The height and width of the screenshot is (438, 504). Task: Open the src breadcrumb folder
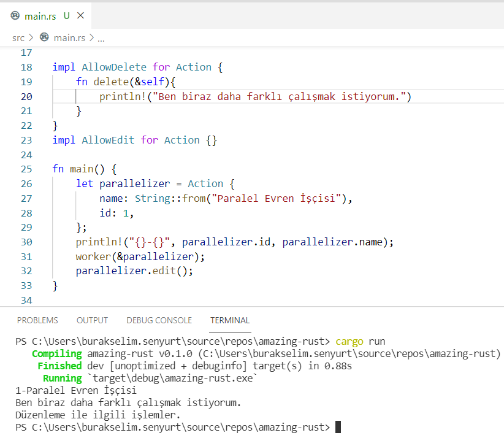tap(18, 37)
